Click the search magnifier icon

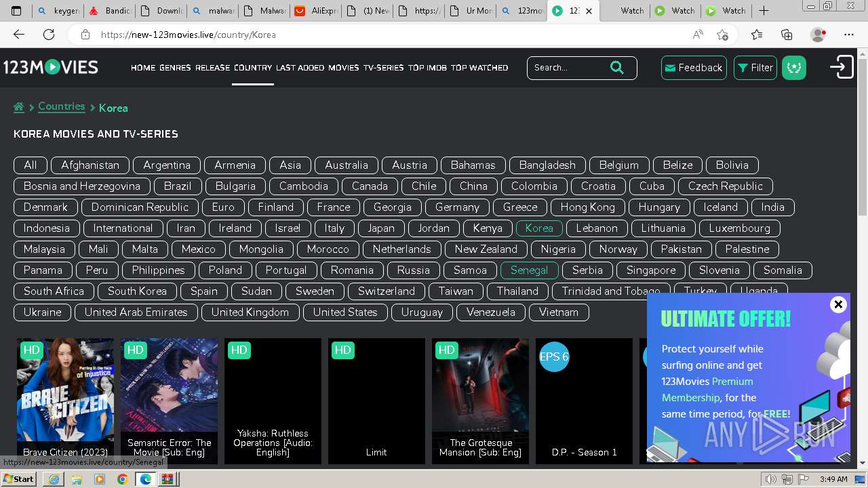pos(616,67)
